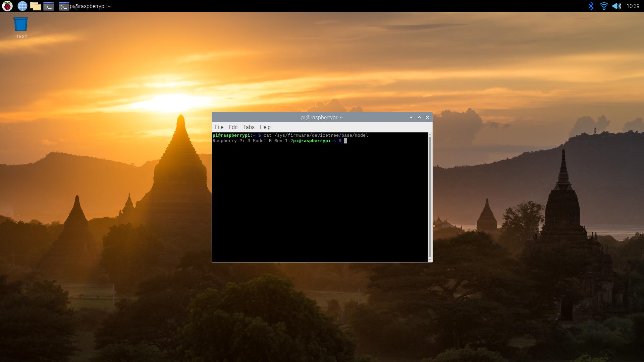The width and height of the screenshot is (644, 362).
Task: Click the terminal vertical scrollbar
Action: [430, 197]
